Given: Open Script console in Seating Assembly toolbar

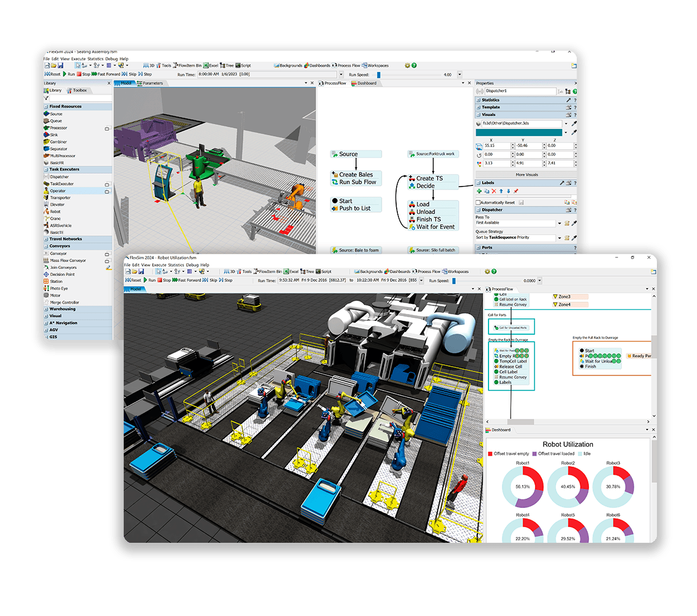Looking at the screenshot, I should [x=243, y=66].
